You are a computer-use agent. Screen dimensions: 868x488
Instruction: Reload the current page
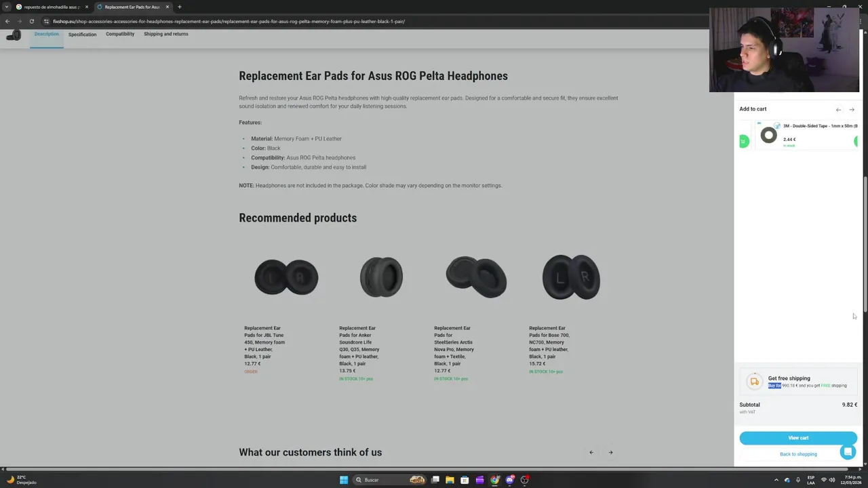click(x=31, y=21)
